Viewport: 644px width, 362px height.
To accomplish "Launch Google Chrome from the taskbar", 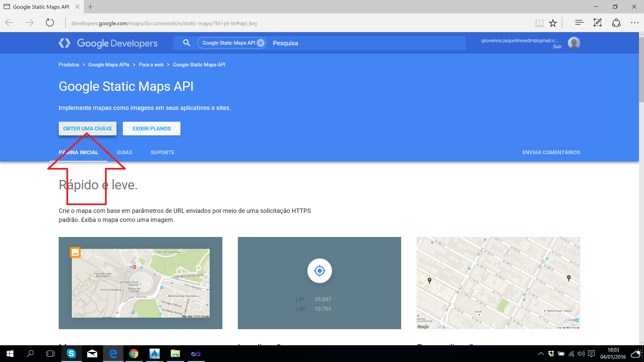I will 134,354.
